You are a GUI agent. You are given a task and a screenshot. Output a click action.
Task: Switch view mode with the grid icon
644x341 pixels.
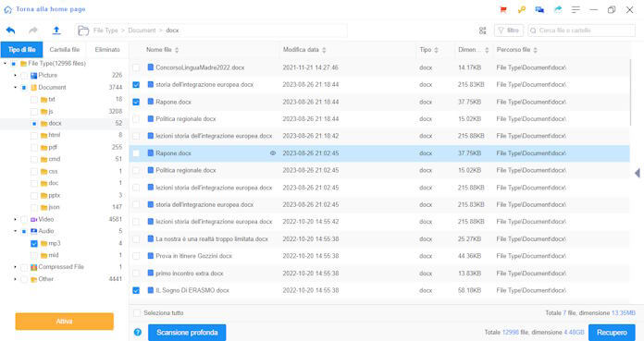483,30
